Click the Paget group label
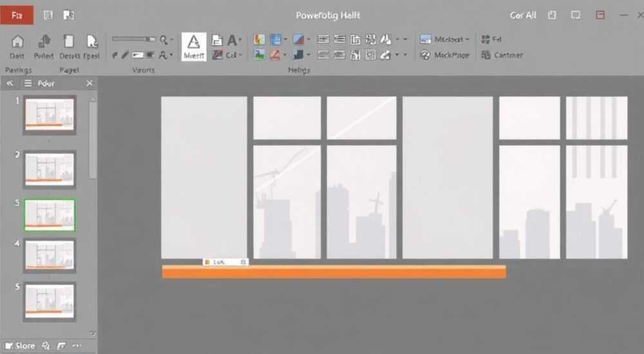Screen dimensions: 644x354 [x=69, y=70]
